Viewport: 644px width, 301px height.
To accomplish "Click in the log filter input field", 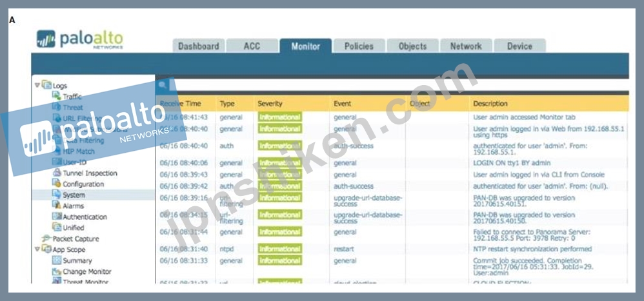I will tap(398, 85).
